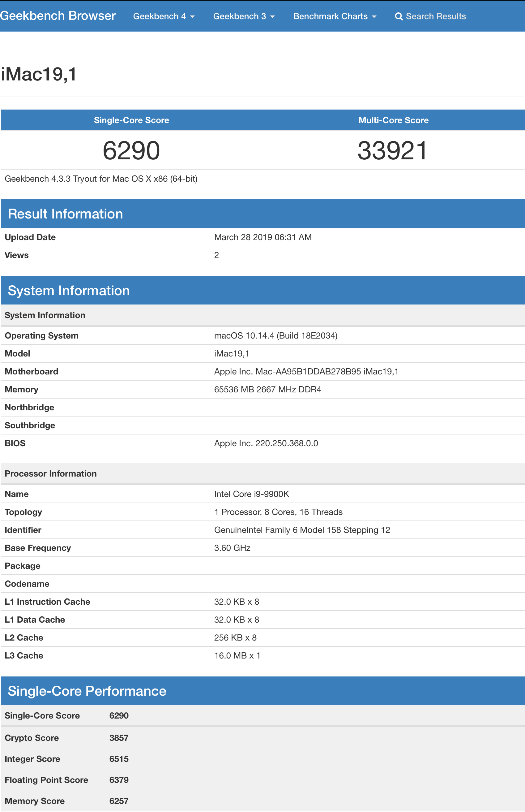Click the 33921 multi-core score

(x=392, y=150)
